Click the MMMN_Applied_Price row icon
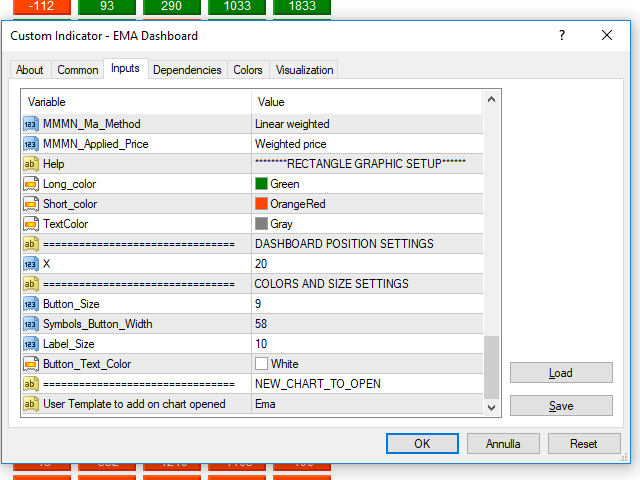This screenshot has height=480, width=640. [x=31, y=144]
